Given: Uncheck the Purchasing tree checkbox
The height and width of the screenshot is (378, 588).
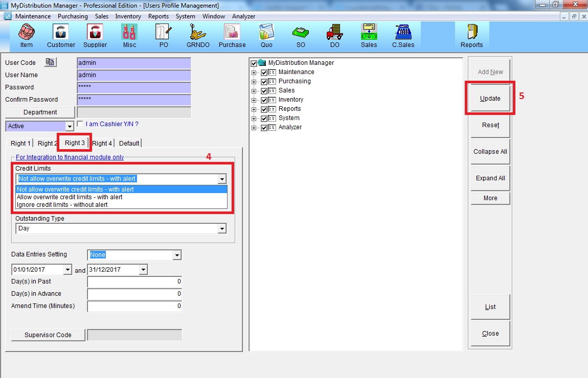Looking at the screenshot, I should 264,82.
